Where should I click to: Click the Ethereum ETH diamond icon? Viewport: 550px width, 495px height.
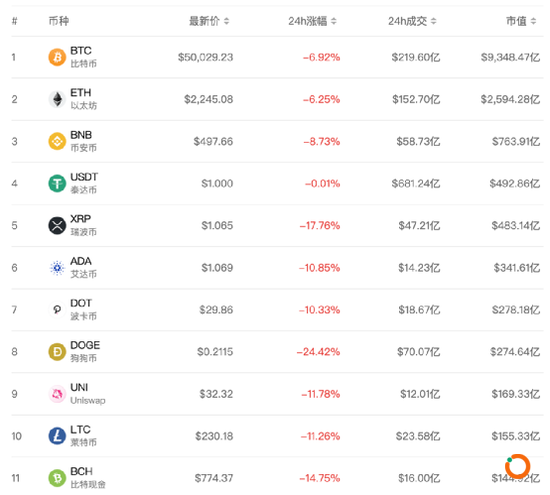click(57, 99)
